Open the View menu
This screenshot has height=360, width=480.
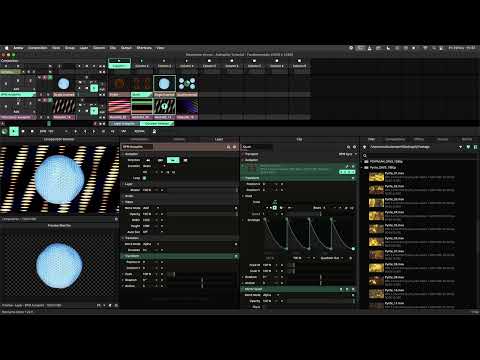point(160,48)
